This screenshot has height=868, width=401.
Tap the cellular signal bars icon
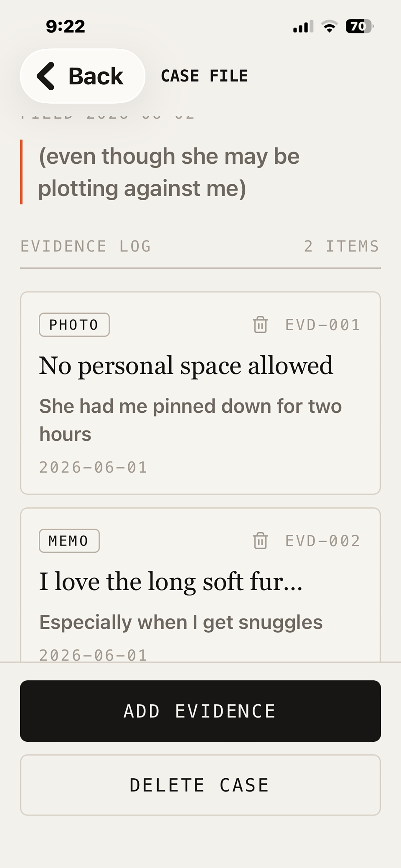(303, 26)
